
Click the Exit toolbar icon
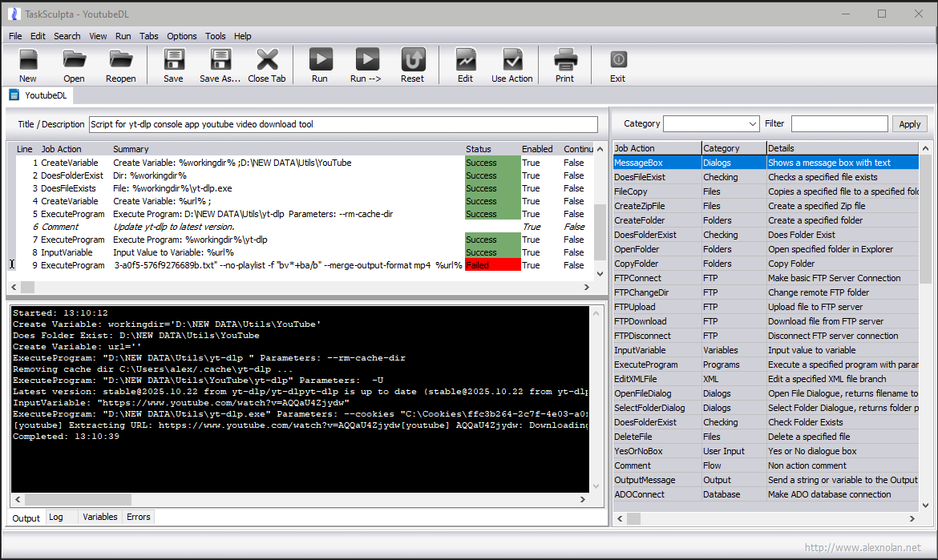point(617,60)
